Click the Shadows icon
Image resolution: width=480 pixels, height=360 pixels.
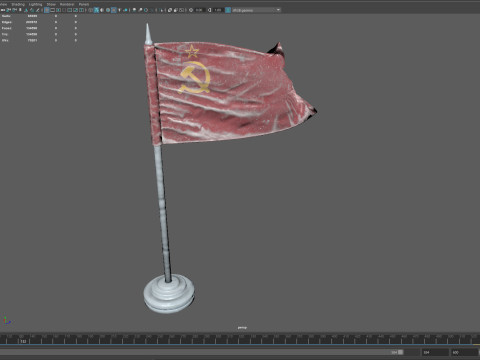[x=126, y=10]
